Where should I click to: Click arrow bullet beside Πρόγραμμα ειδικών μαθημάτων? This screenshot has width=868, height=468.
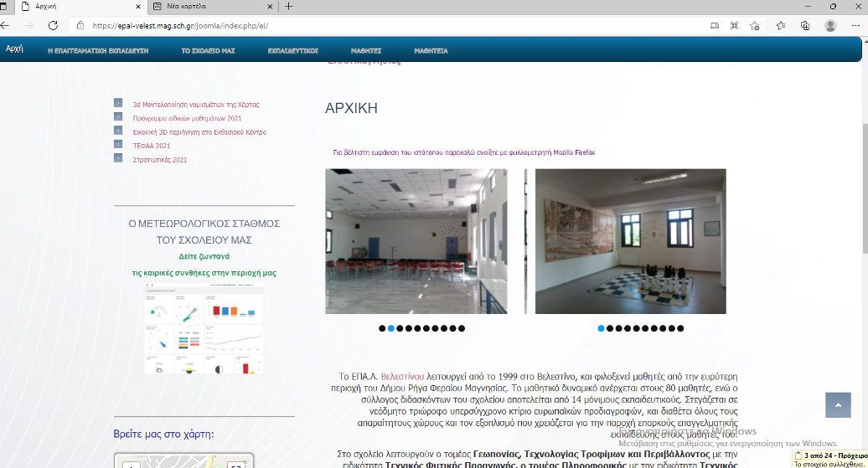(x=118, y=116)
